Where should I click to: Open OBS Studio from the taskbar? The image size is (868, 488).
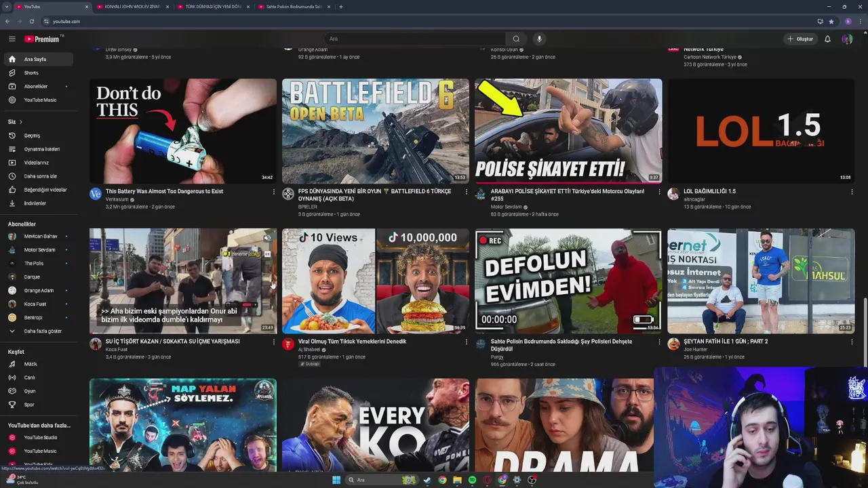pos(532,480)
